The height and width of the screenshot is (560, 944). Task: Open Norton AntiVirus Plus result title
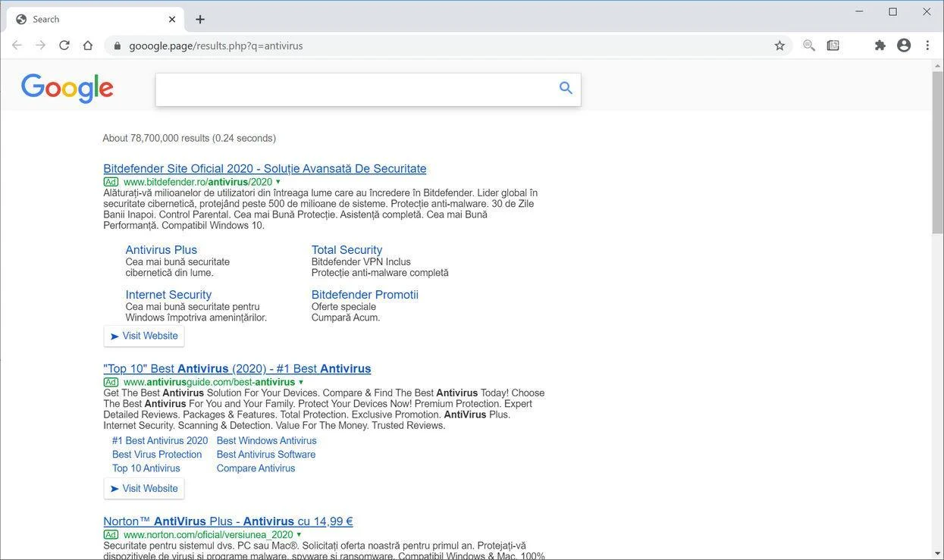[x=228, y=521]
